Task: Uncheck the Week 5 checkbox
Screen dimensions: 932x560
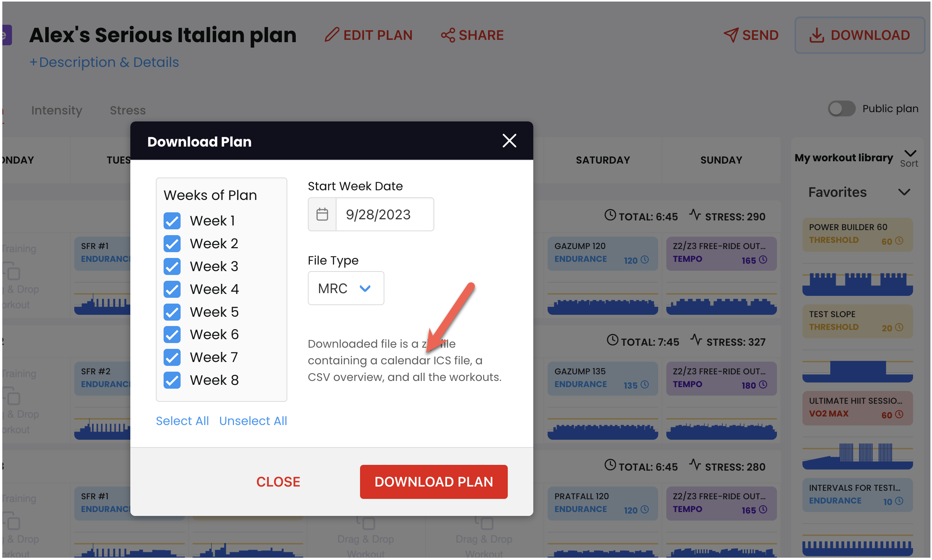Action: (x=172, y=312)
